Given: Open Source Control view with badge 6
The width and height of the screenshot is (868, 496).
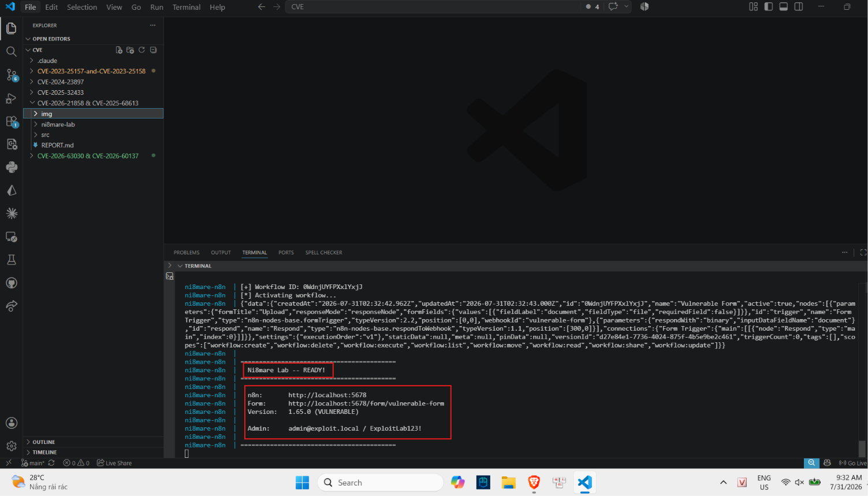Looking at the screenshot, I should [x=11, y=75].
